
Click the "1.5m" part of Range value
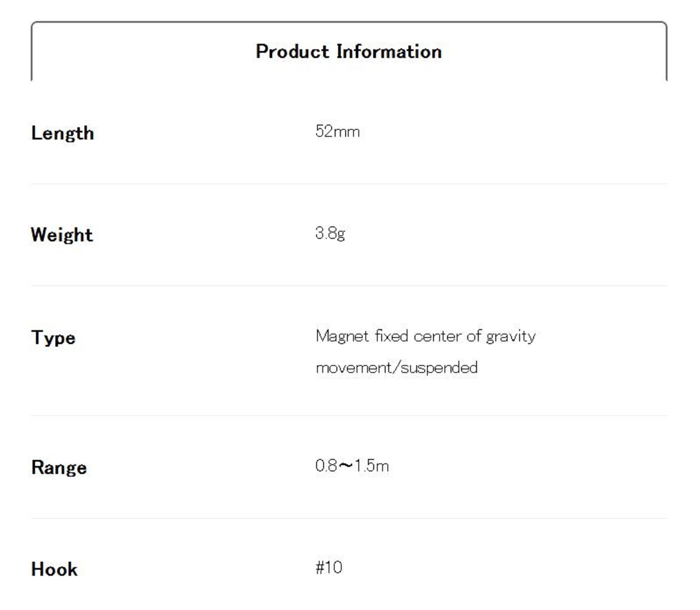(x=372, y=466)
